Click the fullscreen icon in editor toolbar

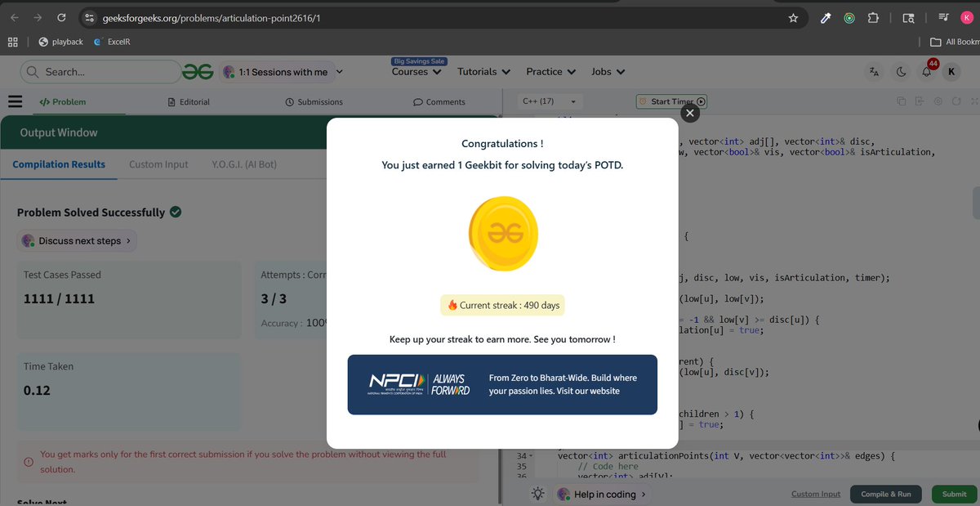(x=973, y=101)
